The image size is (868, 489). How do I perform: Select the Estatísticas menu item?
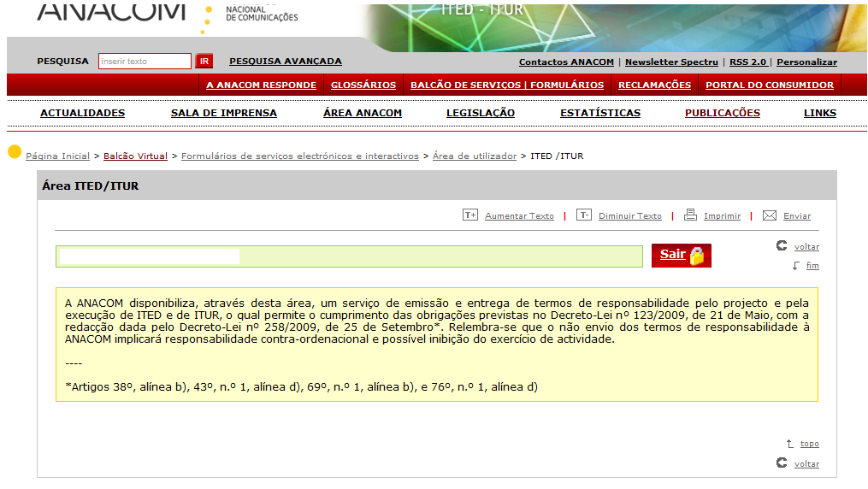pyautogui.click(x=599, y=113)
